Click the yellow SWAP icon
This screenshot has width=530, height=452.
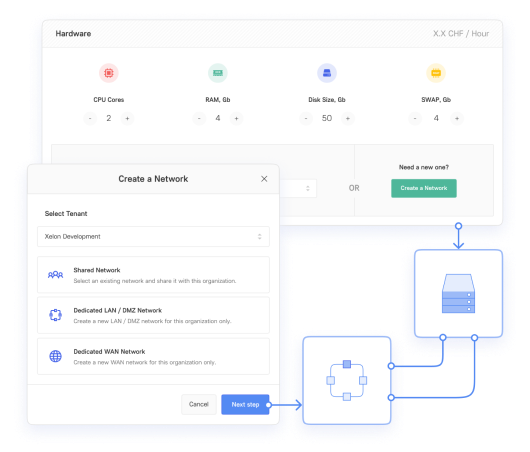[x=436, y=73]
